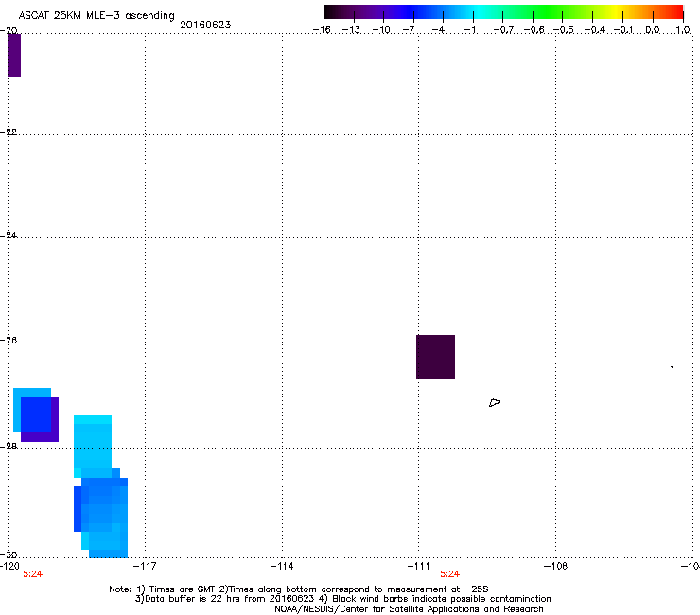Click the ASCAT 25KM MLE-3 ascending title

[x=96, y=16]
